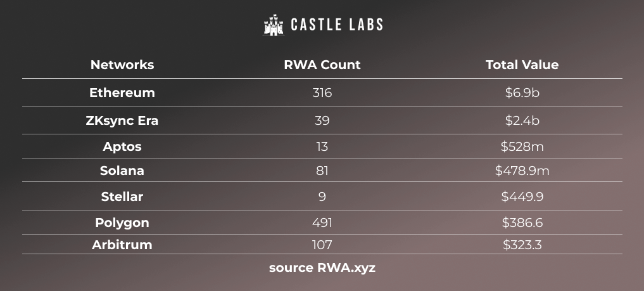Click the Castle Labs castle logo icon
The image size is (644, 291).
click(x=274, y=25)
